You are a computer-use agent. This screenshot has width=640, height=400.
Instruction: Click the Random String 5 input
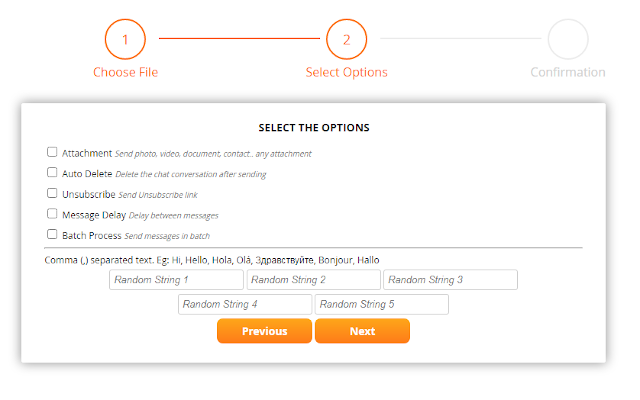click(x=381, y=304)
